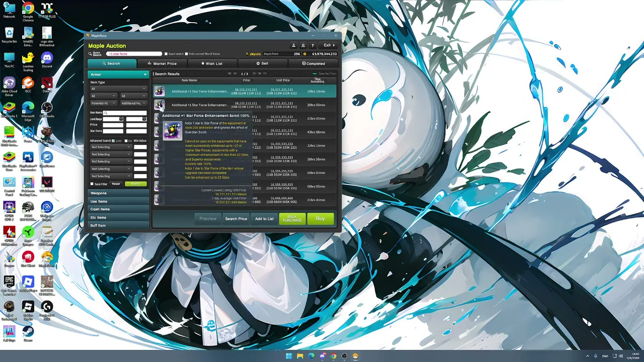Expand the Buff Item category

click(x=118, y=225)
